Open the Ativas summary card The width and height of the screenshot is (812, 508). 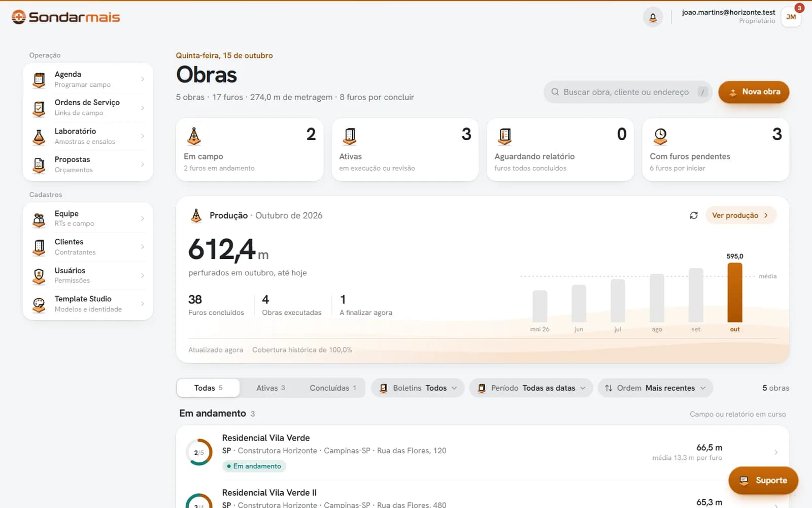tap(405, 150)
